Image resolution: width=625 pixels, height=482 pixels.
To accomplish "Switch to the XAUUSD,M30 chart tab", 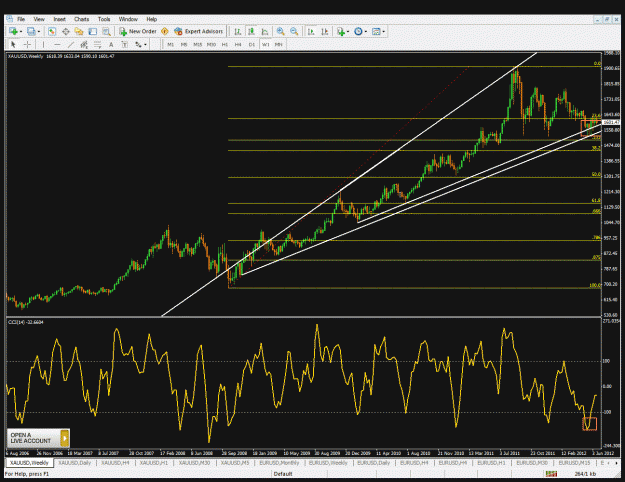I will pyautogui.click(x=194, y=462).
